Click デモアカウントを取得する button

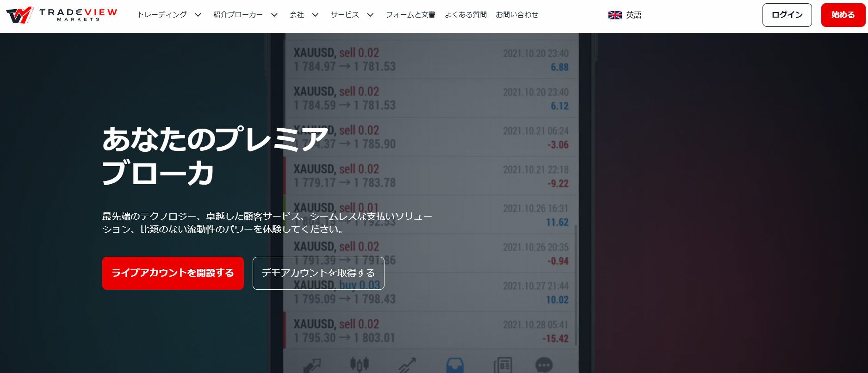tap(318, 273)
